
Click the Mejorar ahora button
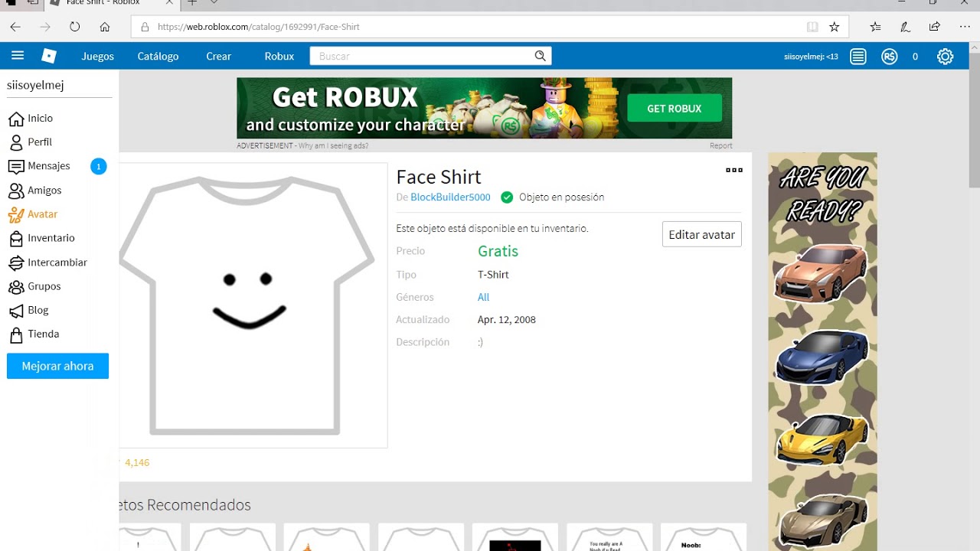(x=57, y=366)
